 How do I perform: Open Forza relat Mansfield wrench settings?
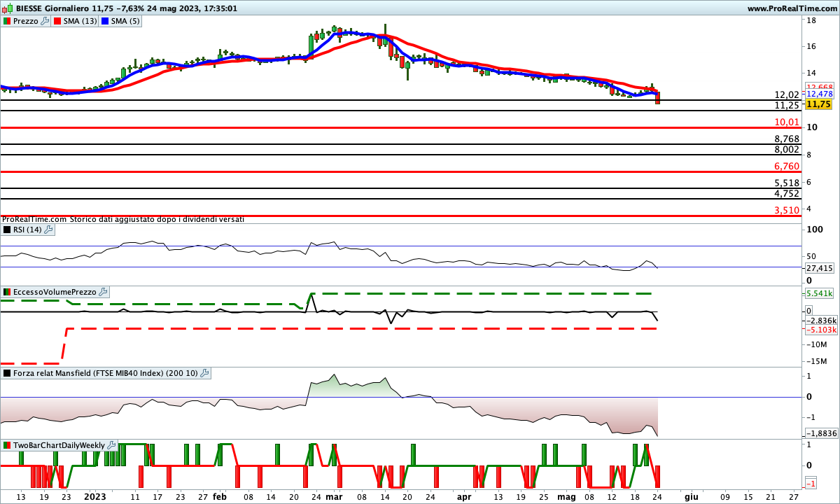[x=205, y=373]
